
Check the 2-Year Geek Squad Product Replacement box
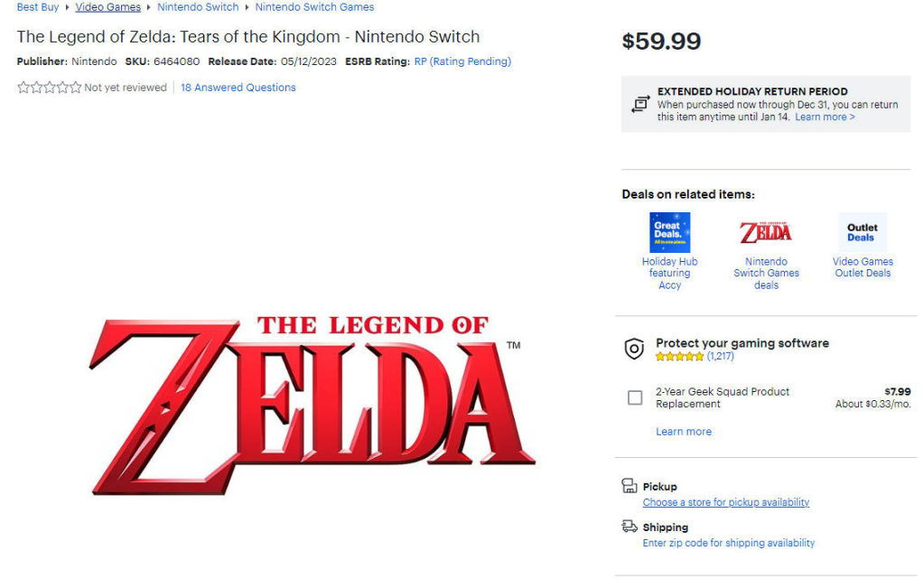(635, 397)
